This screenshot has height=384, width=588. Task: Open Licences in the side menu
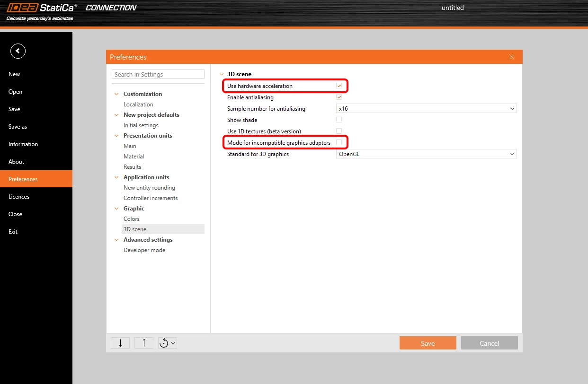(x=36, y=197)
